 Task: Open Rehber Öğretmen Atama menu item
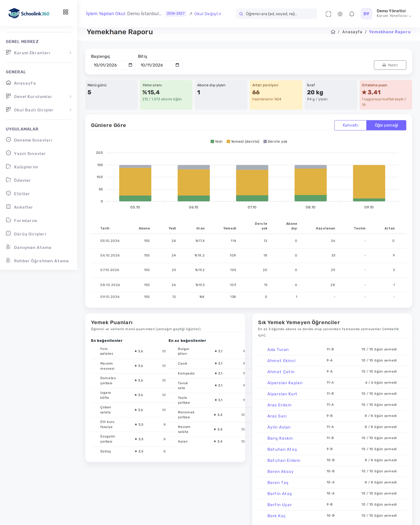click(x=41, y=261)
